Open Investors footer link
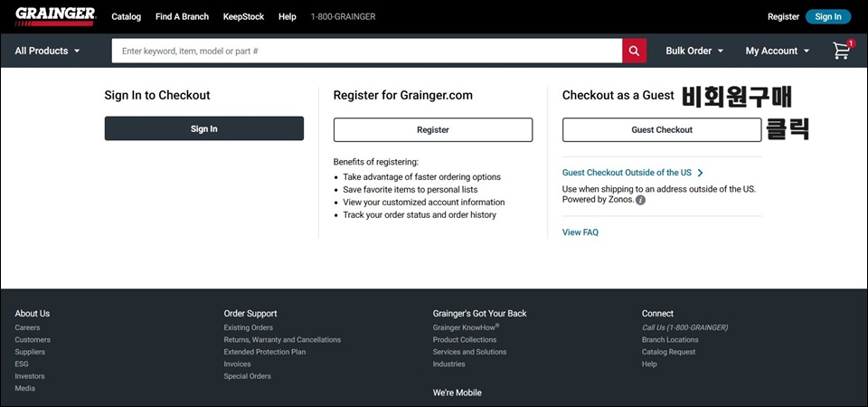The height and width of the screenshot is (407, 868). point(30,376)
